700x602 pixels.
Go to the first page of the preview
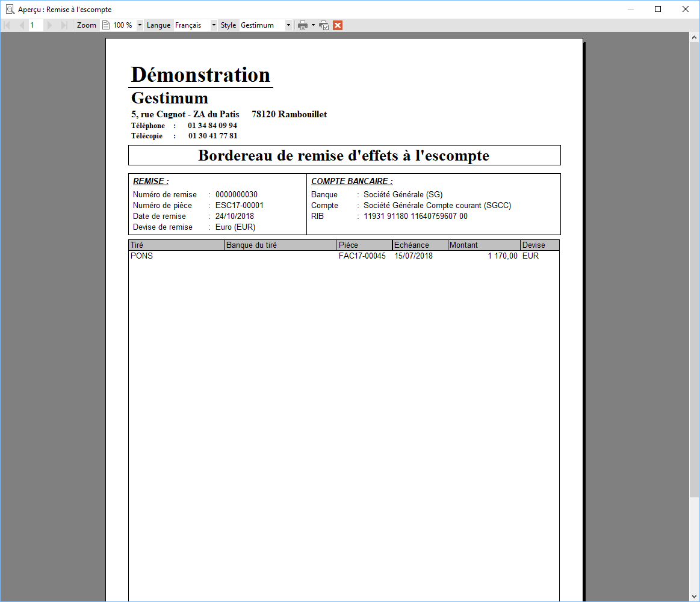point(7,25)
